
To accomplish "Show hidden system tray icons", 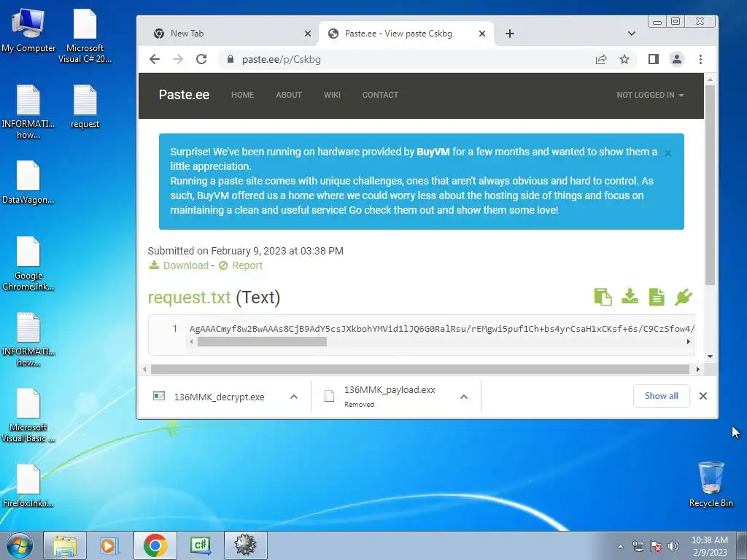I will tap(620, 546).
